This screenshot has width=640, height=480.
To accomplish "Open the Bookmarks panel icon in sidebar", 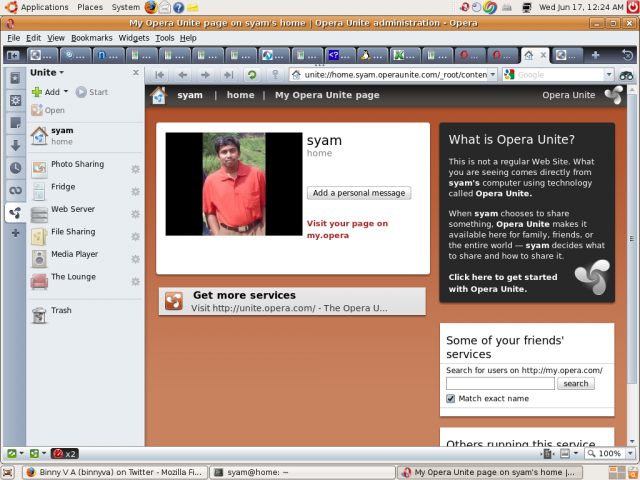I will click(x=16, y=78).
